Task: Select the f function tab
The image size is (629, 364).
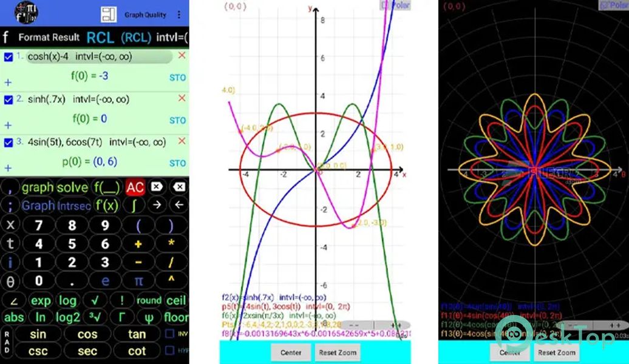Action: (x=5, y=37)
